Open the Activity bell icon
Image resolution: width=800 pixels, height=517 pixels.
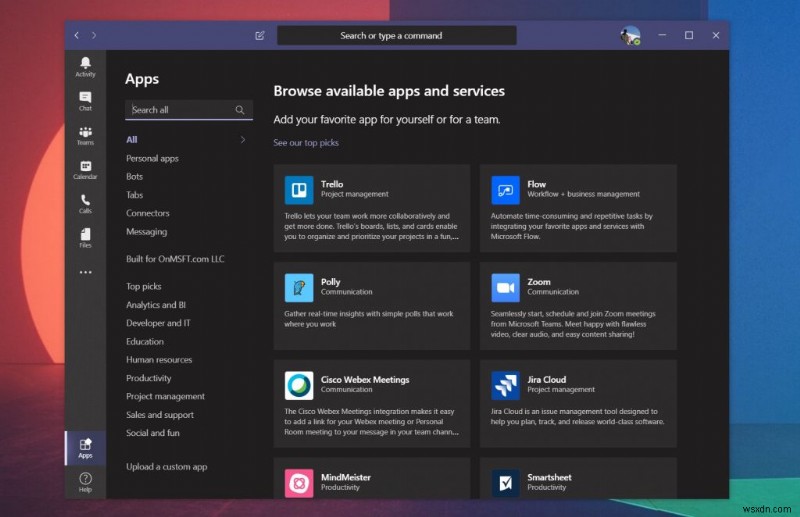(85, 66)
